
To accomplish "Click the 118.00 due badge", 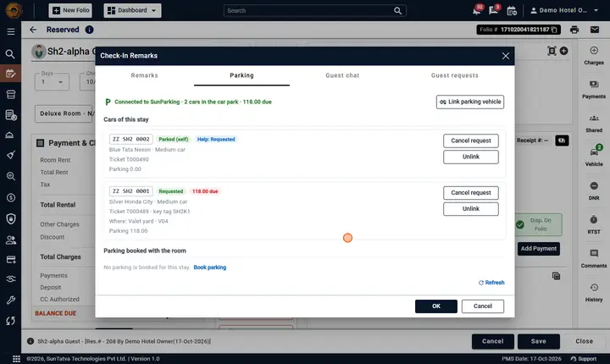I will pyautogui.click(x=205, y=191).
